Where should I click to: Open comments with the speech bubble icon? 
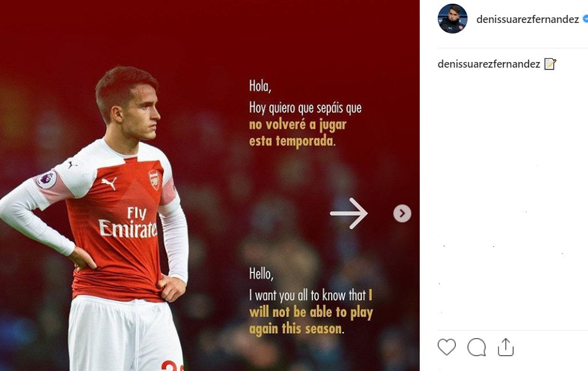coord(476,347)
